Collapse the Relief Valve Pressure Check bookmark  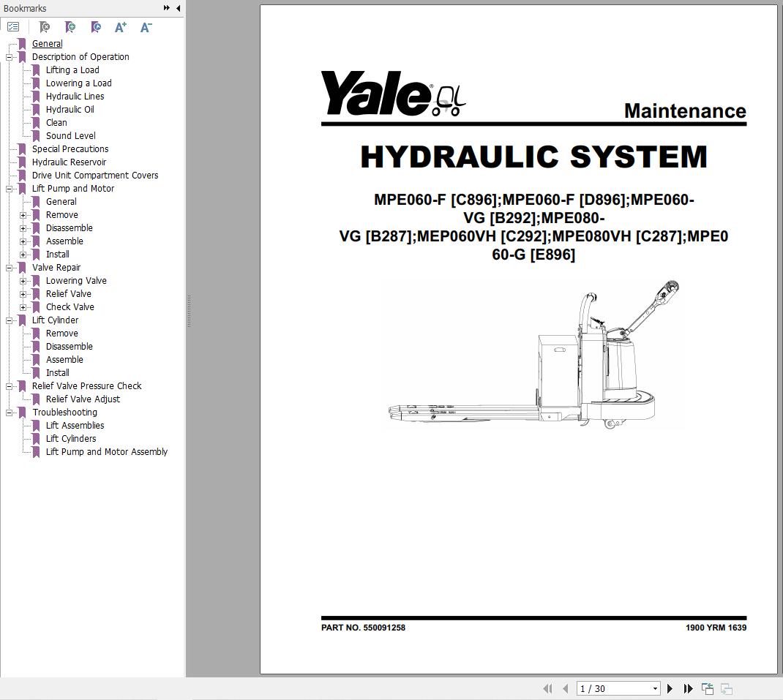pos(9,386)
